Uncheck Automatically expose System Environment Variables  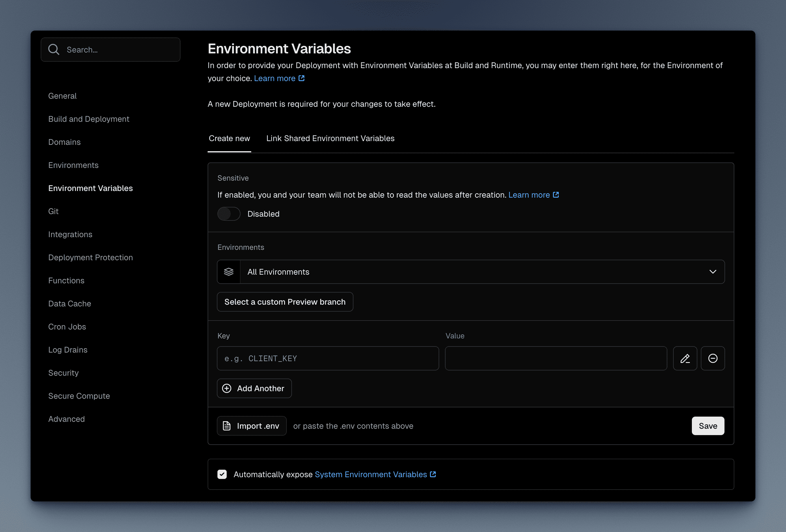click(222, 474)
